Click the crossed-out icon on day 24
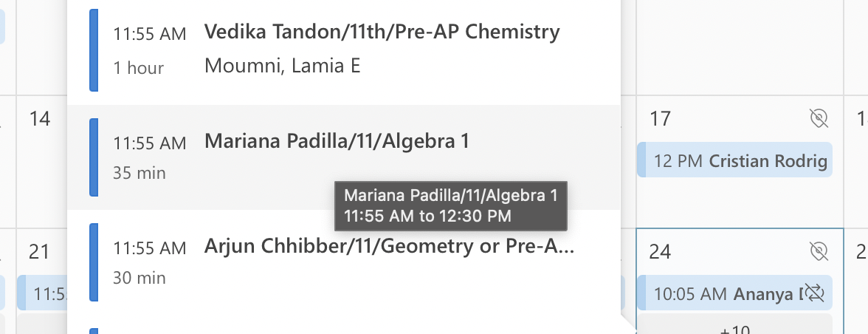The image size is (868, 334). pyautogui.click(x=819, y=252)
